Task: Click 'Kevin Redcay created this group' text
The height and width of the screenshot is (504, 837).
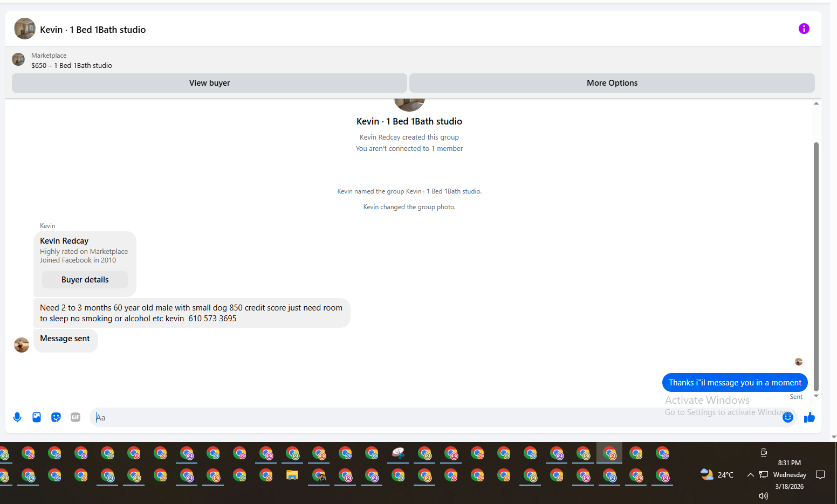Action: pos(409,137)
